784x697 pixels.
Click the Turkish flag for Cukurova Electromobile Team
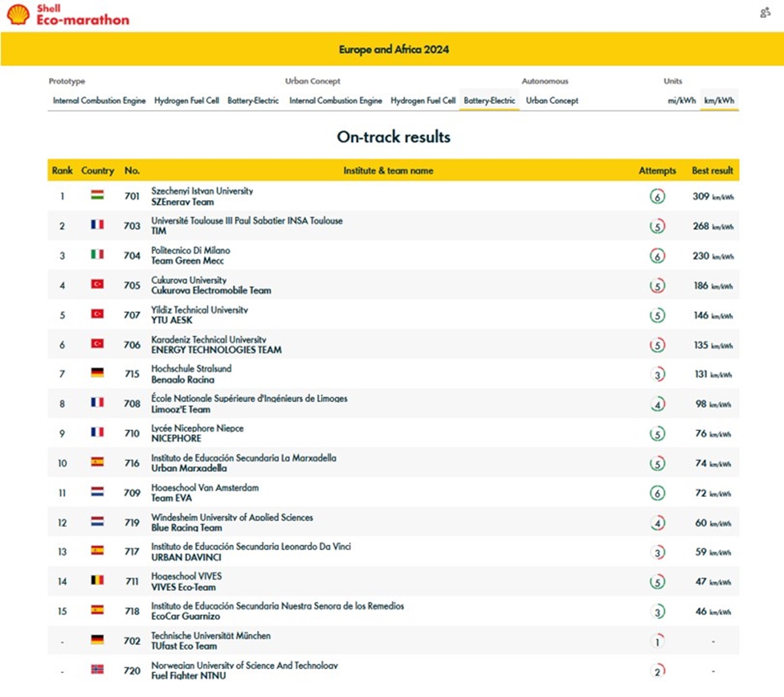click(x=97, y=284)
